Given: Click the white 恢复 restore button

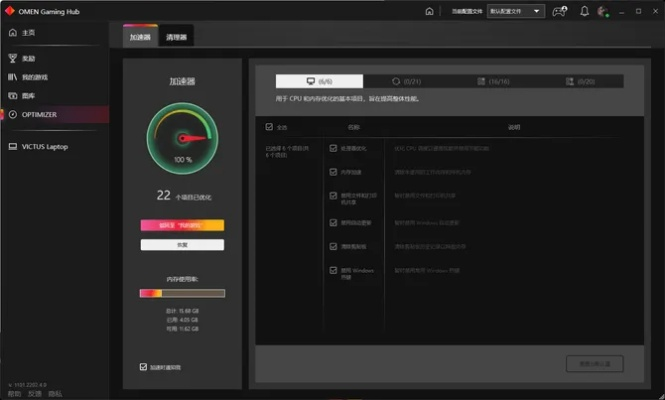Looking at the screenshot, I should pos(182,244).
